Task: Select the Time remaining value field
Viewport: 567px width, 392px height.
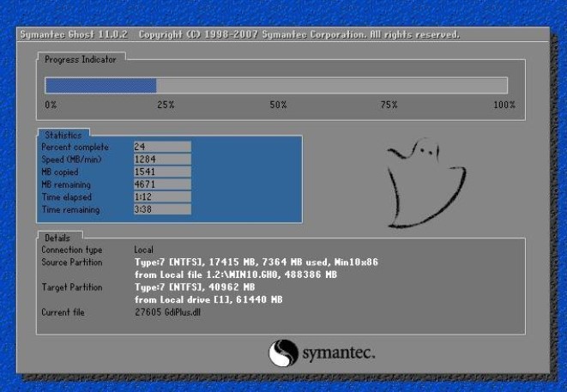Action: coord(161,209)
